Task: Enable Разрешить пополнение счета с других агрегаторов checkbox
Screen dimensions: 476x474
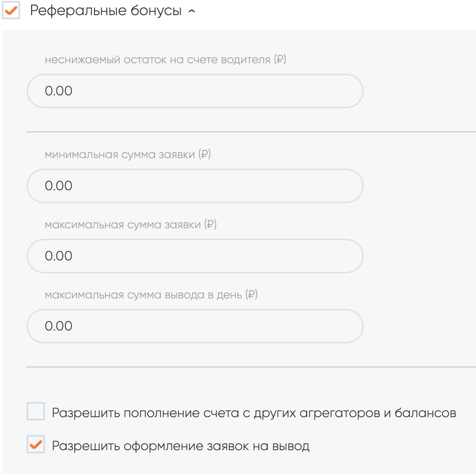Action: (36, 412)
